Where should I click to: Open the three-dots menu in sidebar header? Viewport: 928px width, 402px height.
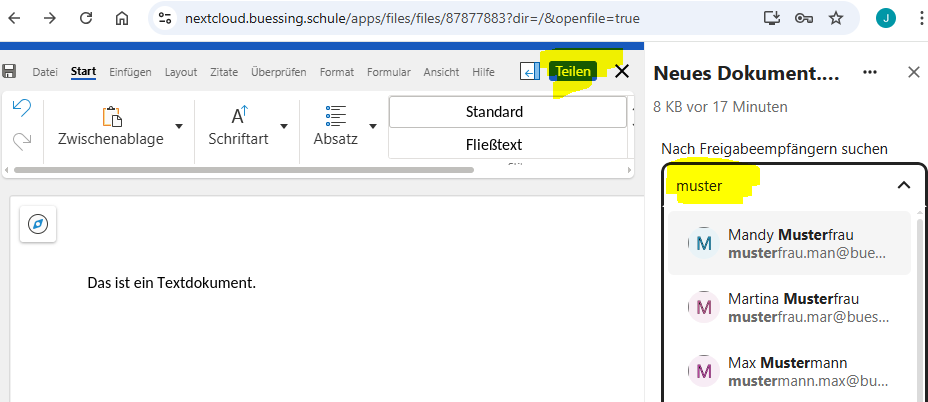[870, 72]
